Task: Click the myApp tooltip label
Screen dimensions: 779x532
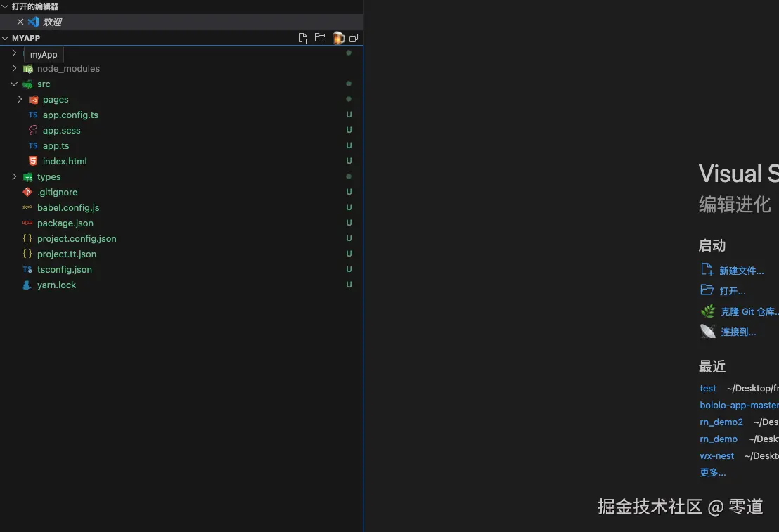Action: coord(44,55)
